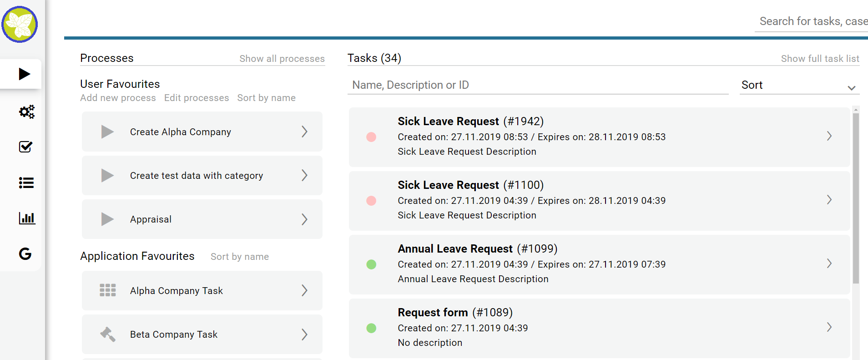The width and height of the screenshot is (868, 360).
Task: Focus the Name, Description or ID field
Action: point(538,85)
